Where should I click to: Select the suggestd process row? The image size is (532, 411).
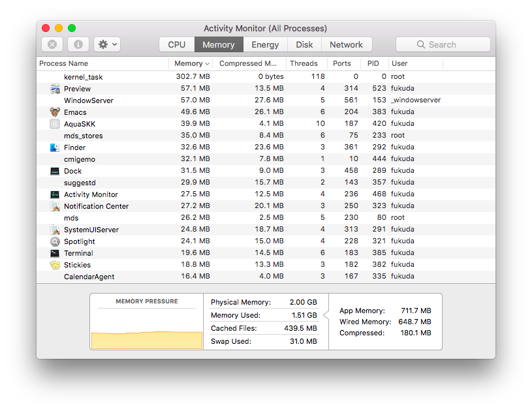pyautogui.click(x=266, y=183)
